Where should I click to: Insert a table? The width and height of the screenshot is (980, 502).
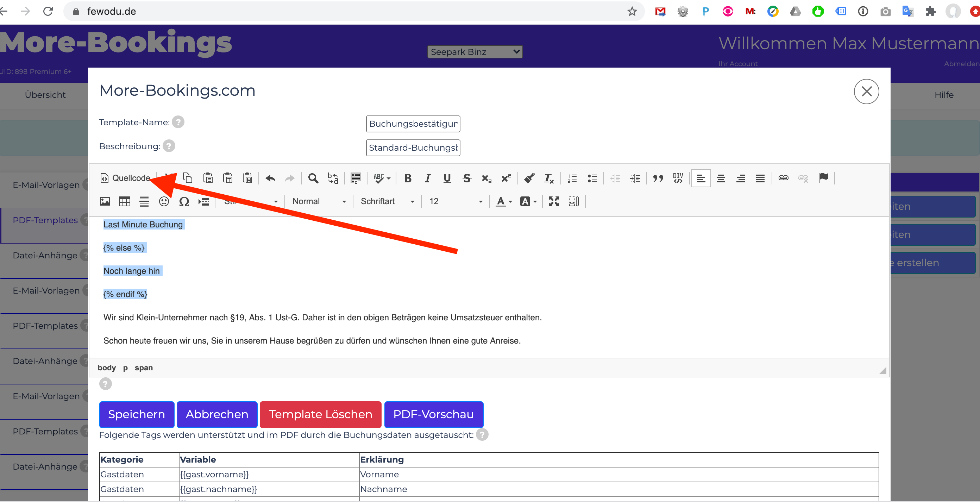coord(124,201)
